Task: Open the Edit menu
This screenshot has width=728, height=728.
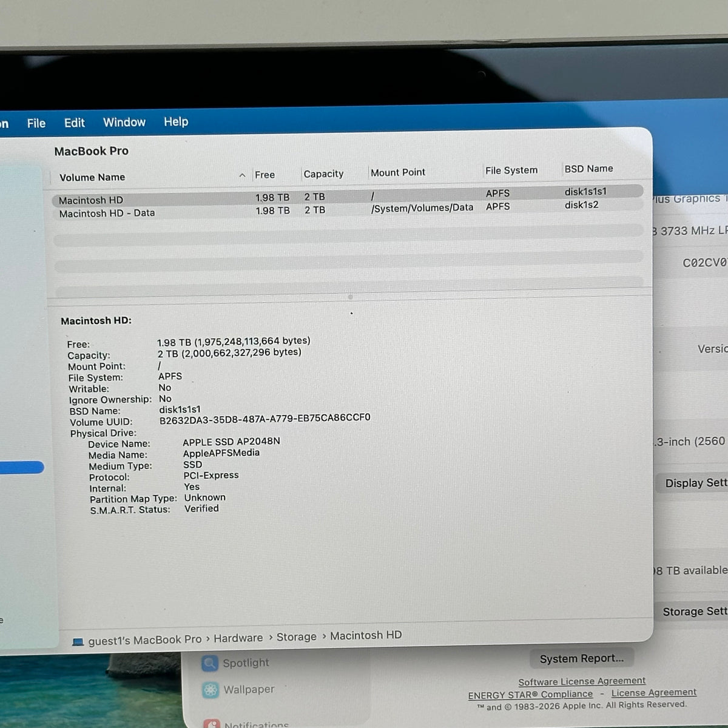Action: (75, 123)
